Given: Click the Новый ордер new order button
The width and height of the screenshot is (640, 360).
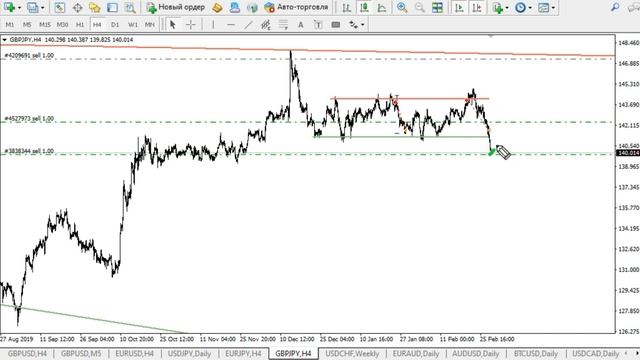Looking at the screenshot, I should [x=176, y=7].
